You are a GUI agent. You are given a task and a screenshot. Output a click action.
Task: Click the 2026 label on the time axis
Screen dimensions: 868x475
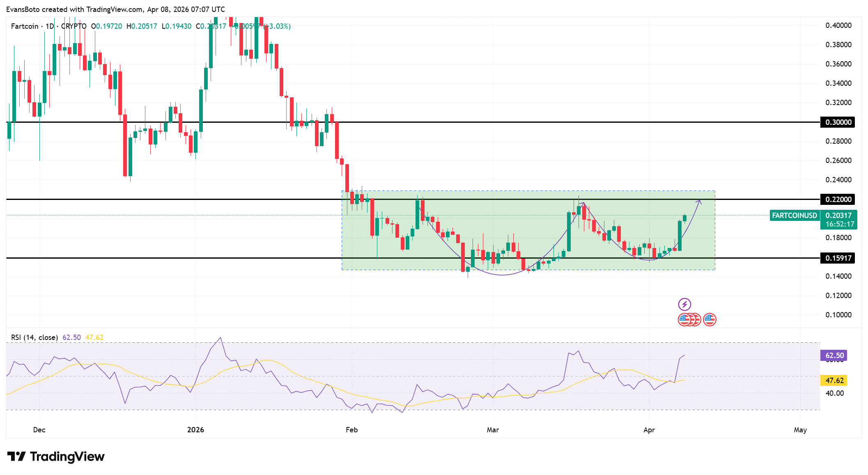tap(195, 430)
